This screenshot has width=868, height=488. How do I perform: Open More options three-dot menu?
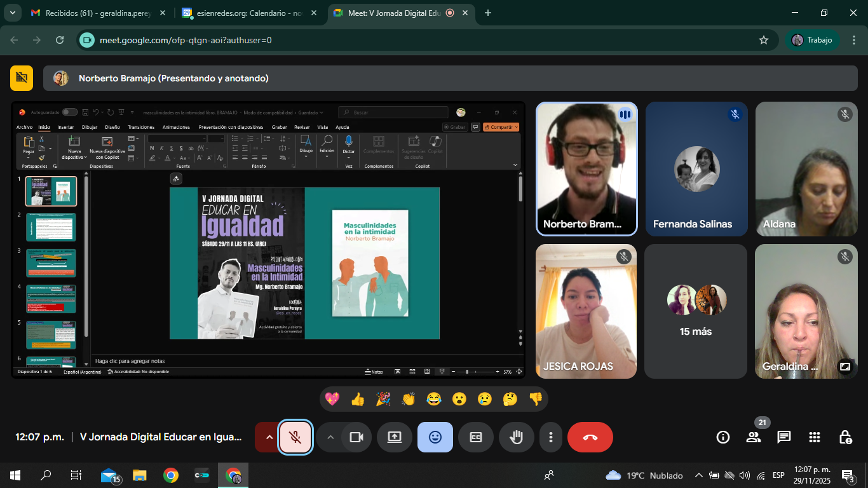(551, 437)
